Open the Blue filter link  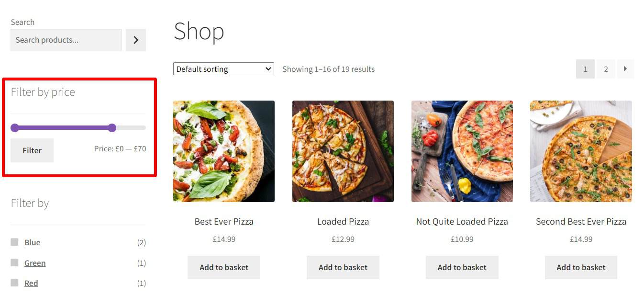32,242
